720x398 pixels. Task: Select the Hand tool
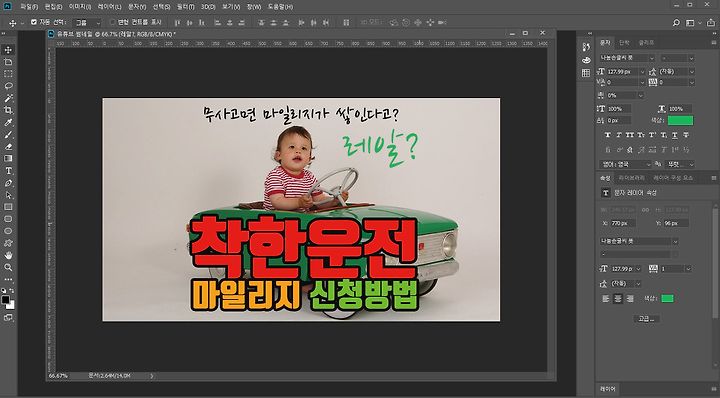[x=8, y=255]
